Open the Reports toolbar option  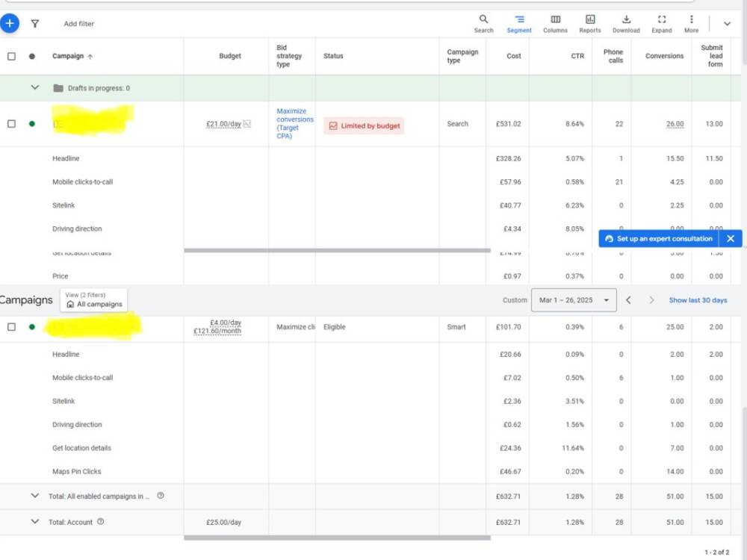[x=590, y=24]
